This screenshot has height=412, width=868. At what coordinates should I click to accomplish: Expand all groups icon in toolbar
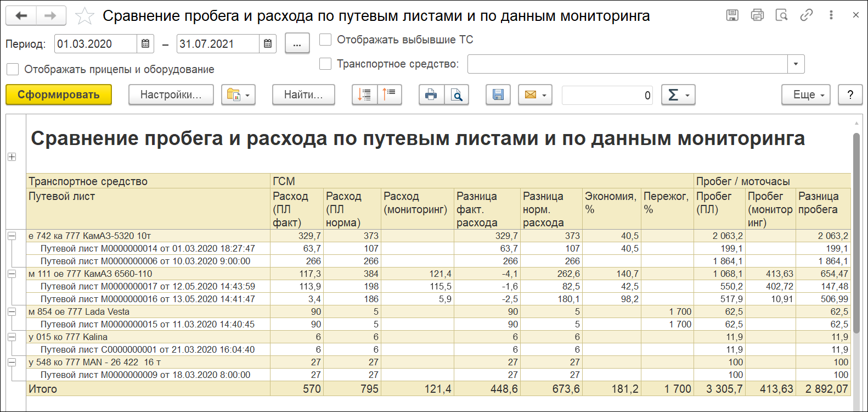364,95
